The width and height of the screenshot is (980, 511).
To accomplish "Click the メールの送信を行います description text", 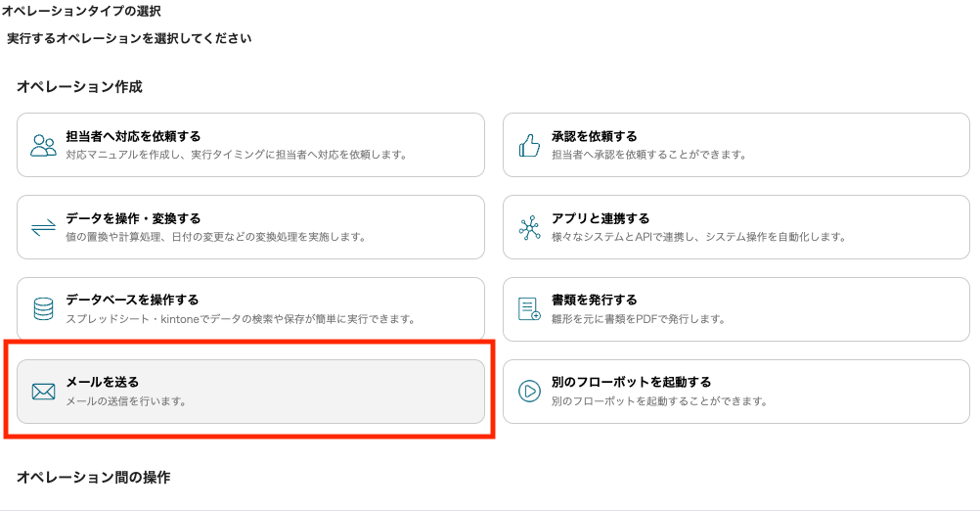I will [126, 401].
